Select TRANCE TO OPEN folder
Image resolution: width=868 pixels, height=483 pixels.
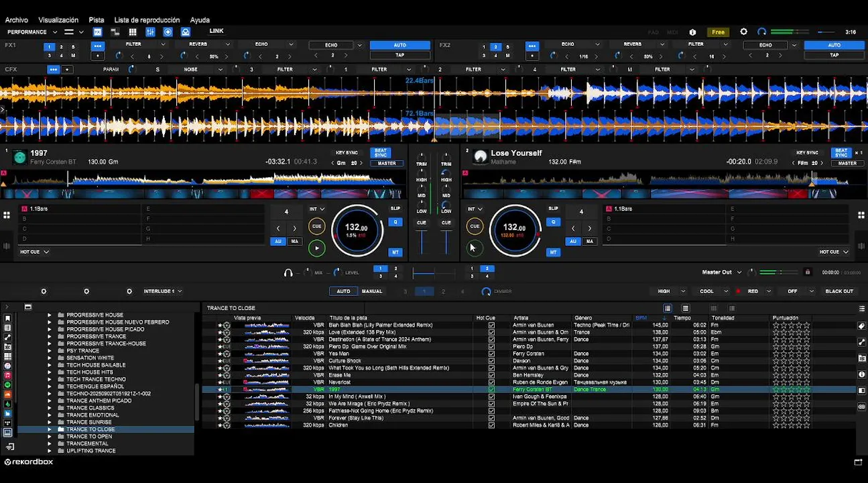[89, 437]
